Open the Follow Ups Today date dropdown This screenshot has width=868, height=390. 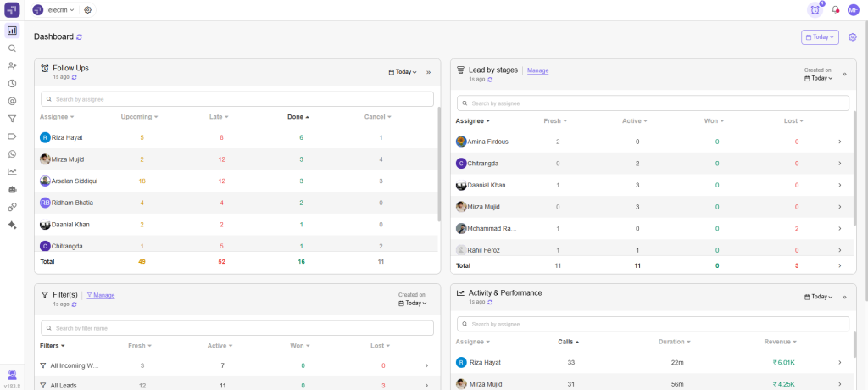pyautogui.click(x=403, y=72)
